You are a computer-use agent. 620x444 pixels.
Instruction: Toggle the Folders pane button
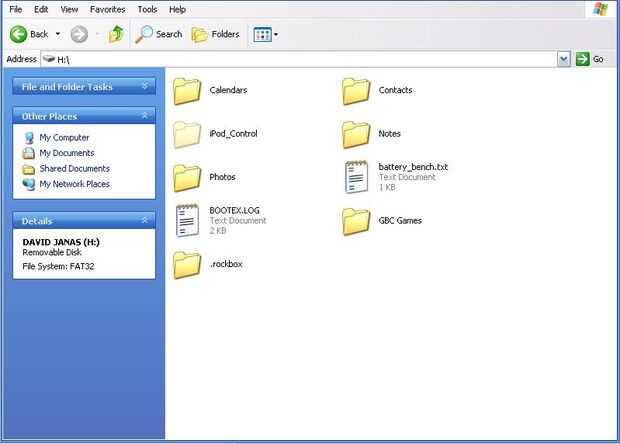coord(215,34)
